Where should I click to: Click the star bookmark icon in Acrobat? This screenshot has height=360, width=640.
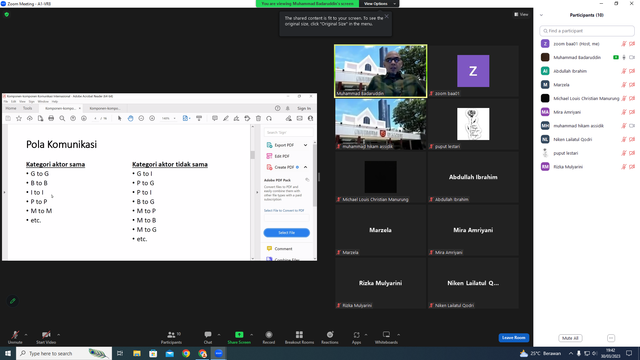19,118
